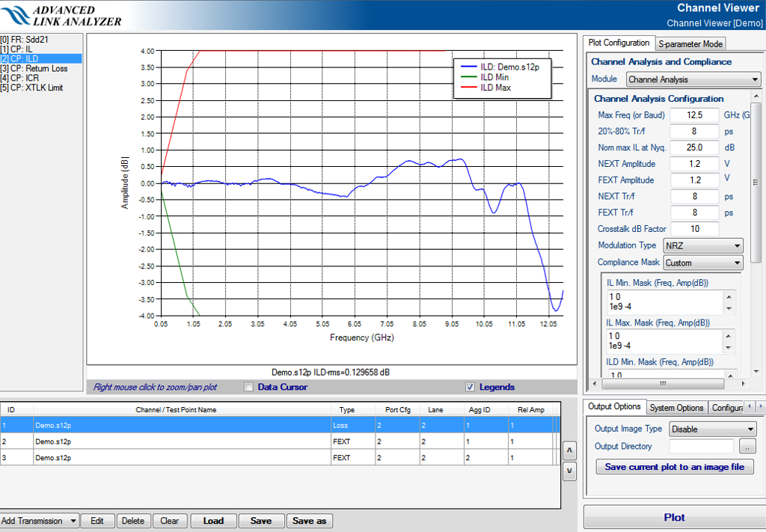Viewport: 766px width, 532px height.
Task: Open the Compliance Mask dropdown
Action: tap(702, 263)
